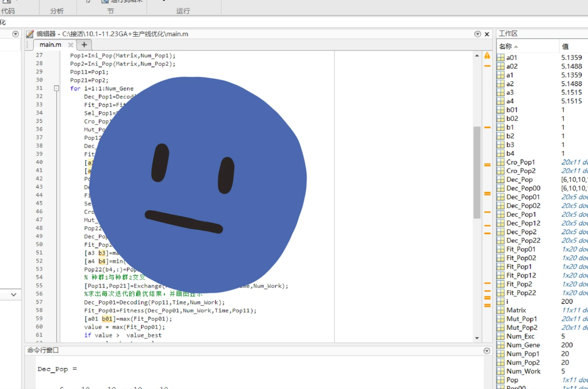588x389 pixels.
Task: Click the Fit_Pop1 variable icon
Action: coord(501,267)
